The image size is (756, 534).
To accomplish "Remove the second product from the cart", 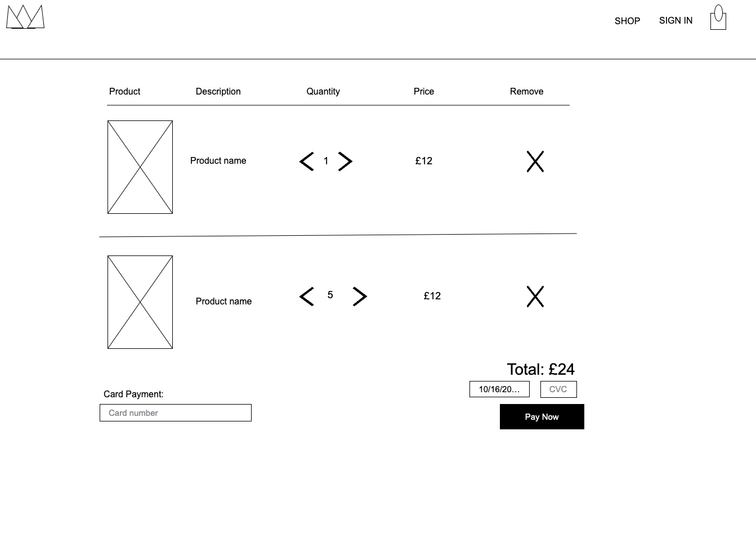I will [x=535, y=297].
